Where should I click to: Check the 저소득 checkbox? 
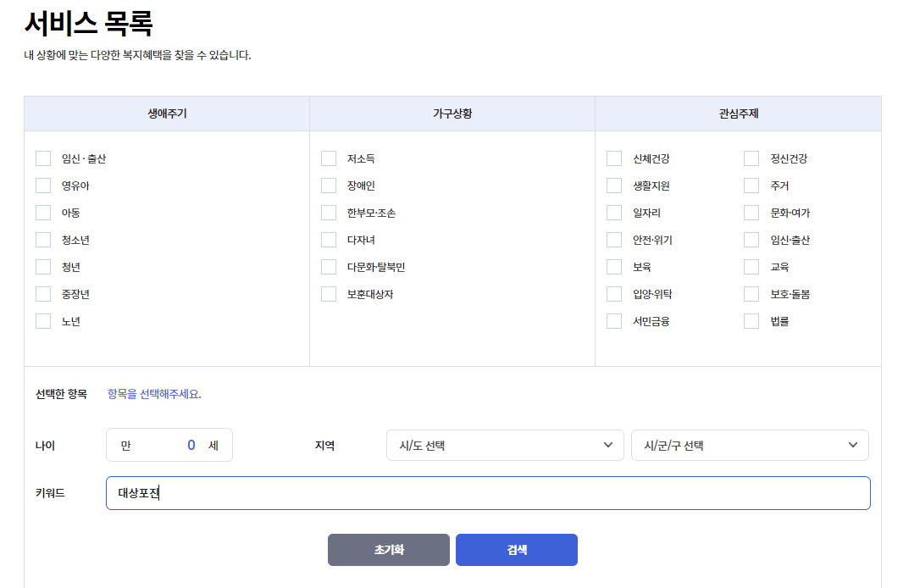[x=329, y=158]
